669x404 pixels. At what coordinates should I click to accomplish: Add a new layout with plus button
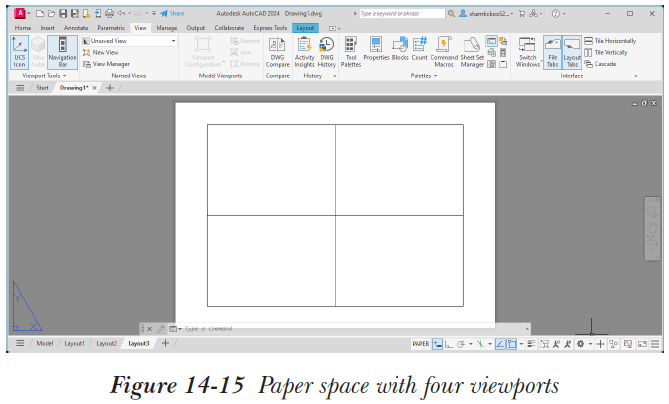165,343
